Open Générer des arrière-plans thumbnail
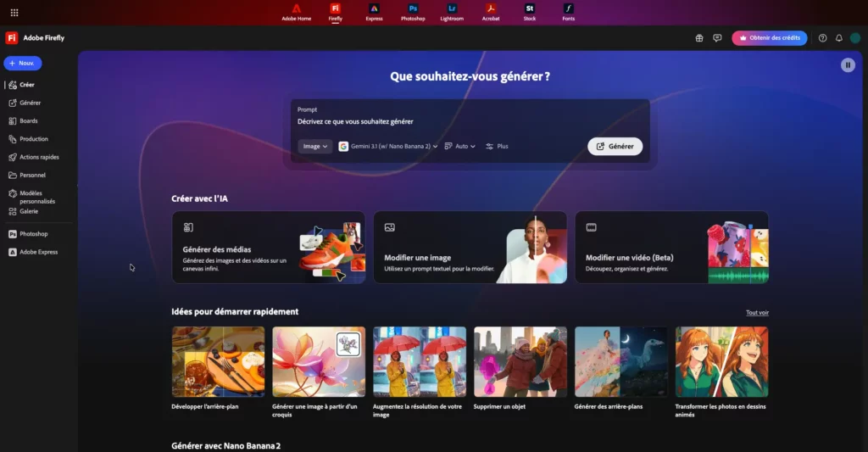This screenshot has height=452, width=868. pos(621,362)
